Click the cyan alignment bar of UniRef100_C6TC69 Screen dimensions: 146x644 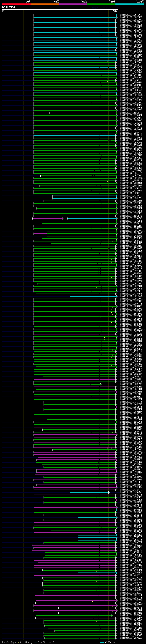(x=75, y=15)
